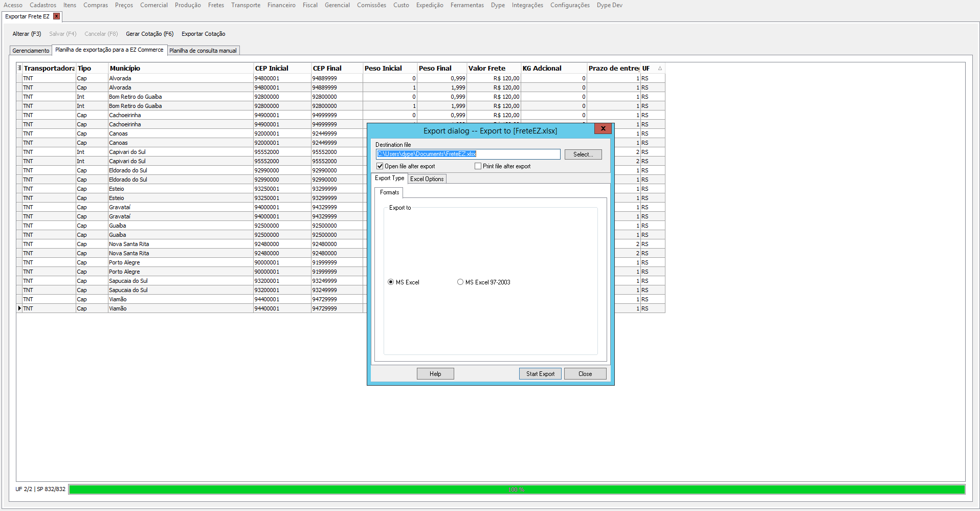Open the Dype Dev menu
This screenshot has width=980, height=511.
tap(609, 5)
